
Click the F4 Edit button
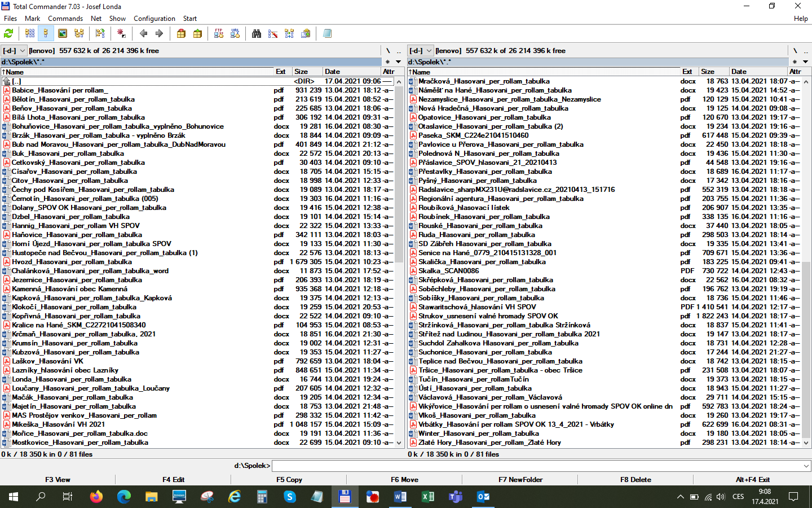(173, 480)
